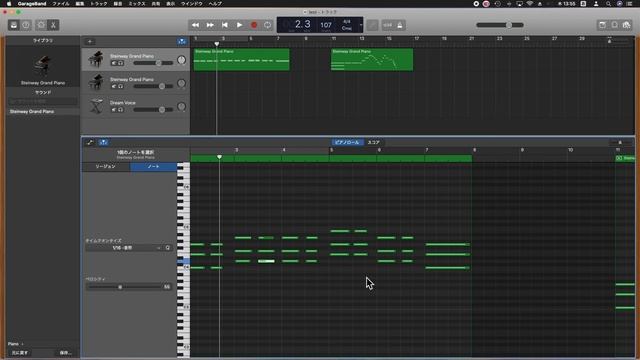Toggle catch playhead button in tracks header
The width and height of the screenshot is (640, 360).
coord(182,42)
